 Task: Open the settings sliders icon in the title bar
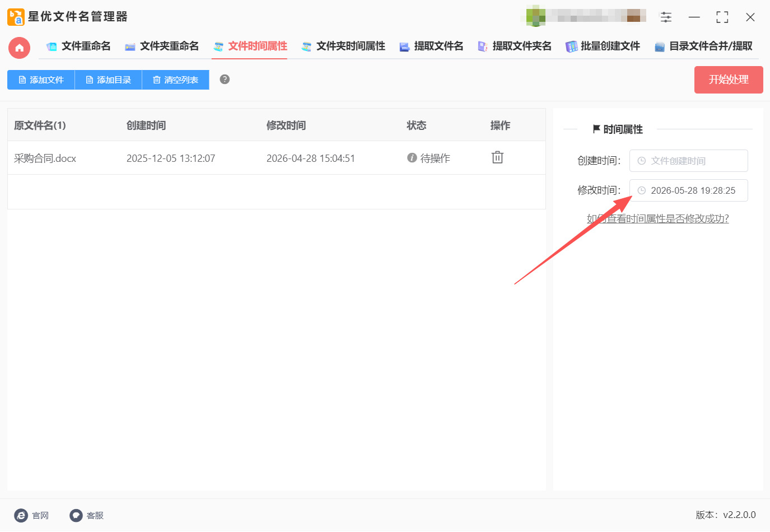tap(666, 17)
